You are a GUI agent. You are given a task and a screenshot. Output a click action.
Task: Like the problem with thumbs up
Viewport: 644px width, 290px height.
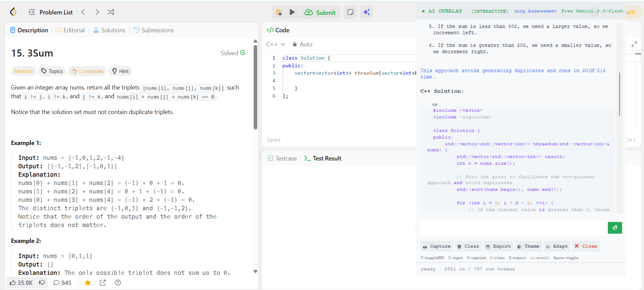click(21, 283)
